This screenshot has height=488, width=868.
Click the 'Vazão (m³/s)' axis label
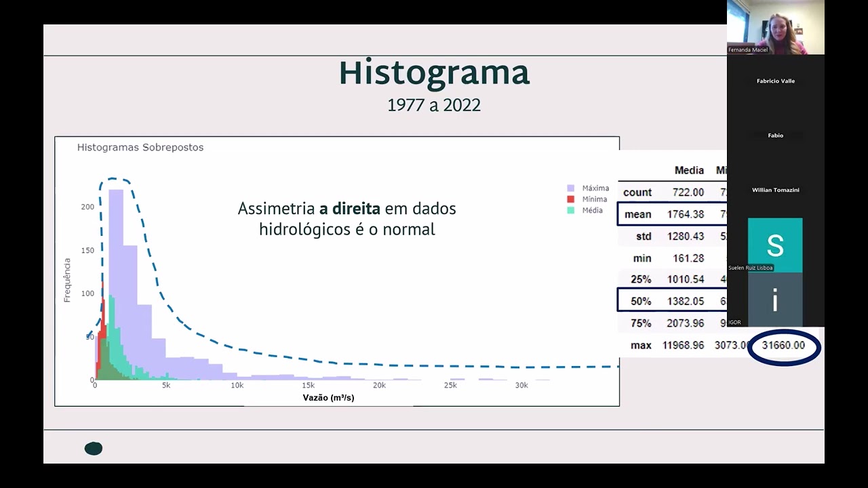click(x=328, y=397)
